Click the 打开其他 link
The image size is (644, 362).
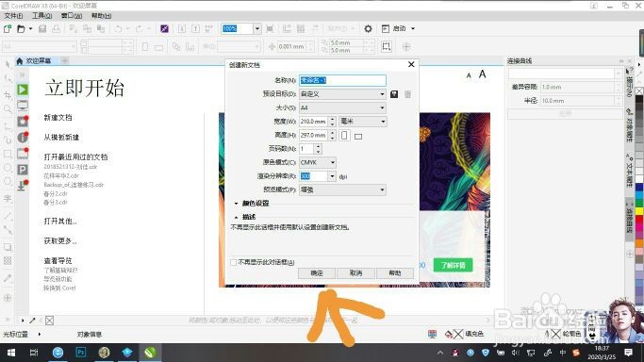(60, 221)
